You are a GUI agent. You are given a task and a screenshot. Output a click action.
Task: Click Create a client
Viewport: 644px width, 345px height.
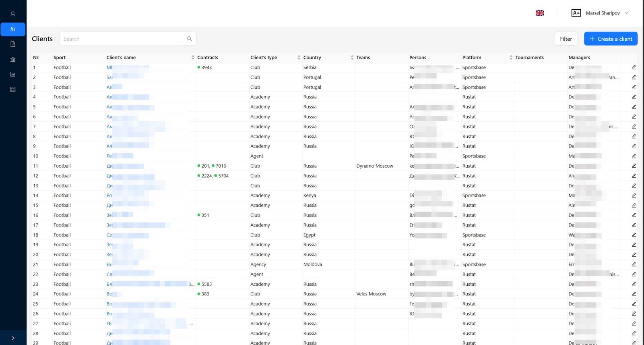pyautogui.click(x=611, y=39)
